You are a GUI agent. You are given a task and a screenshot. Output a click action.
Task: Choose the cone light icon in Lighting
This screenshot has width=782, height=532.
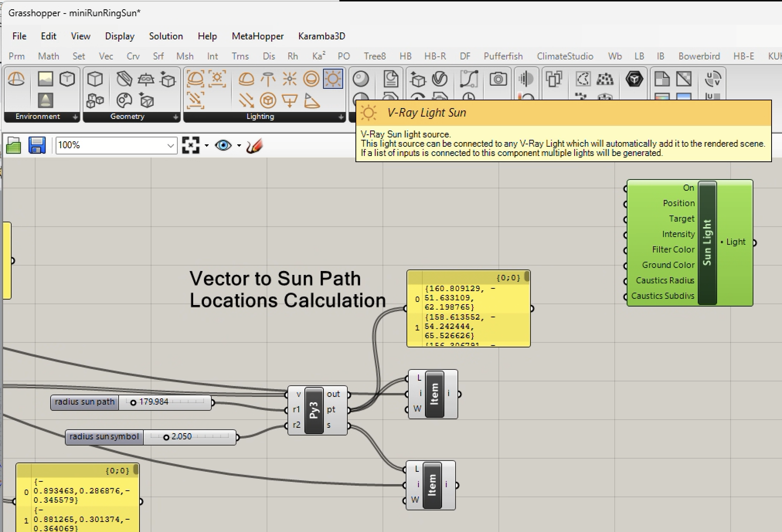[311, 101]
